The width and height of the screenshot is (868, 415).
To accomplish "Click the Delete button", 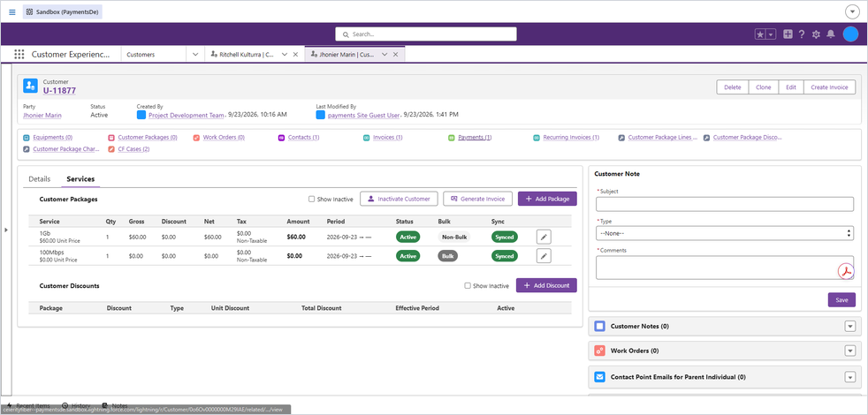I will pyautogui.click(x=733, y=87).
